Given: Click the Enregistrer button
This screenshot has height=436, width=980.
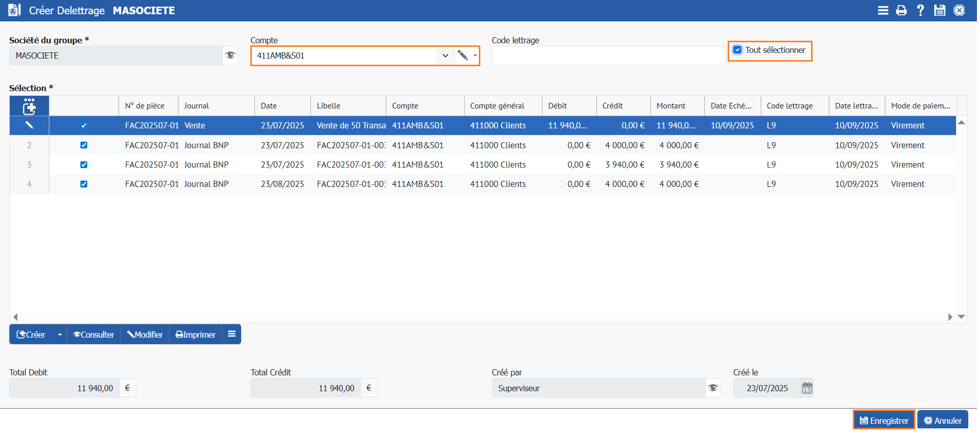Looking at the screenshot, I should [x=884, y=421].
